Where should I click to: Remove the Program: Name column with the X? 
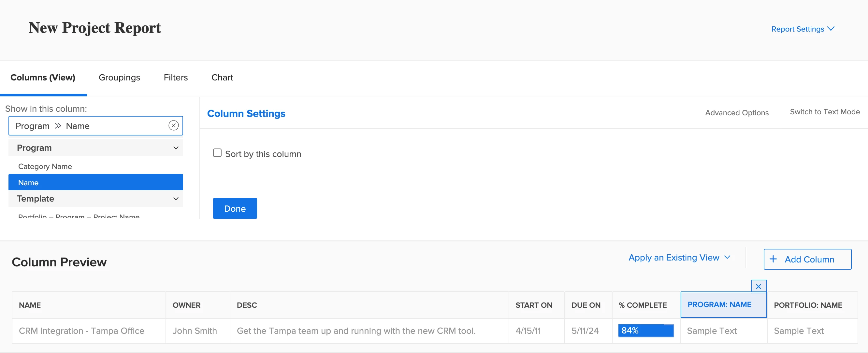758,286
